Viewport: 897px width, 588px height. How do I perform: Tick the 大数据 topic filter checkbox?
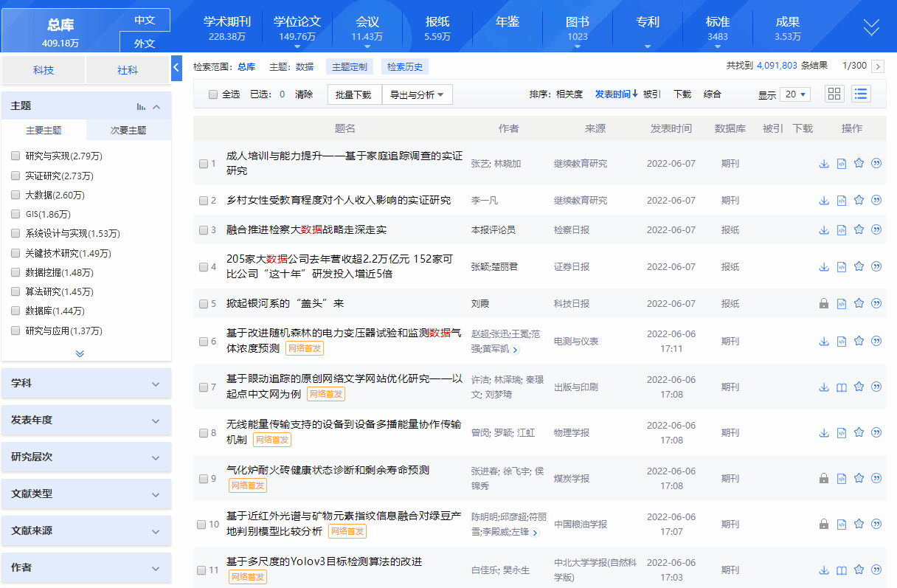(x=15, y=195)
